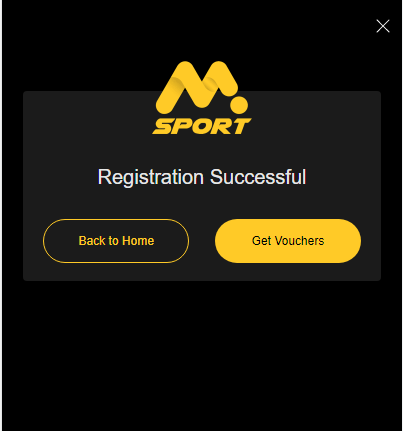Click the yellow M logo icon
The width and height of the screenshot is (403, 431).
202,87
